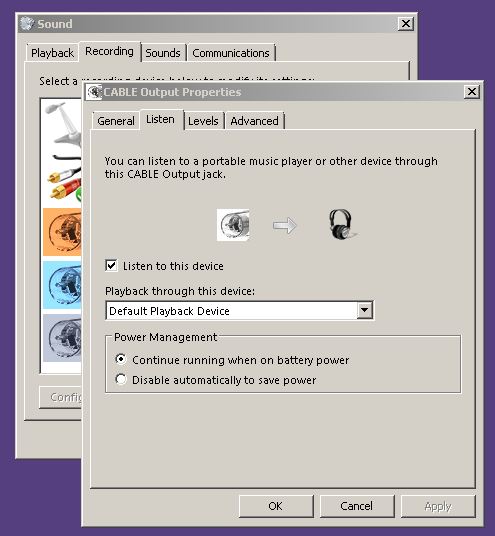Viewport: 495px width, 536px height.
Task: Select the gray-blue cable device icon
Action: pyautogui.click(x=62, y=338)
